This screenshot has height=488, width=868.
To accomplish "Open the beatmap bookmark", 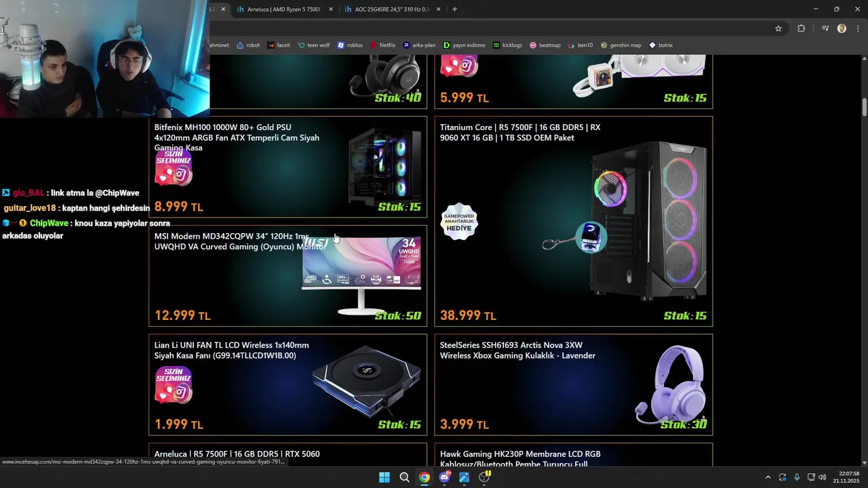I will [545, 45].
